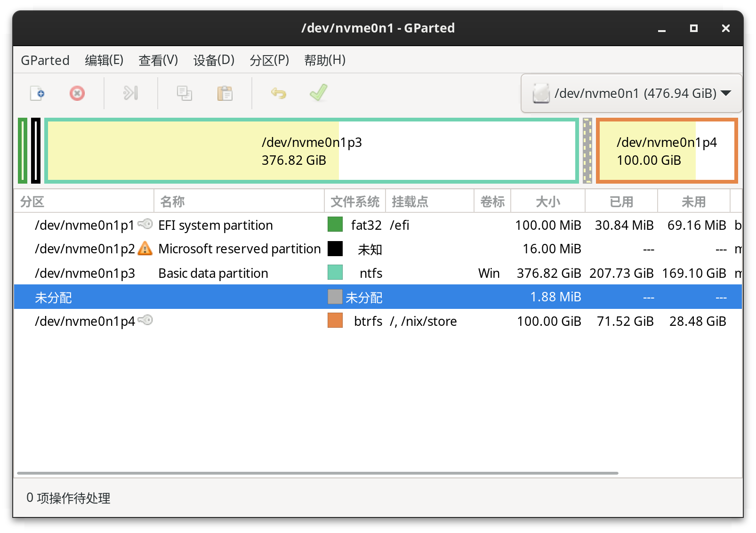Minimize the GParted window
The image size is (756, 533).
(x=662, y=28)
